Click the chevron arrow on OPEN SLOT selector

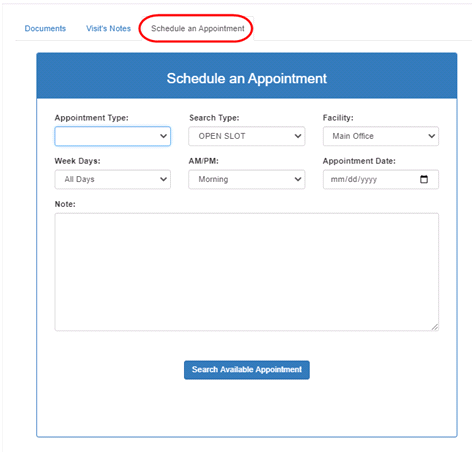point(298,136)
